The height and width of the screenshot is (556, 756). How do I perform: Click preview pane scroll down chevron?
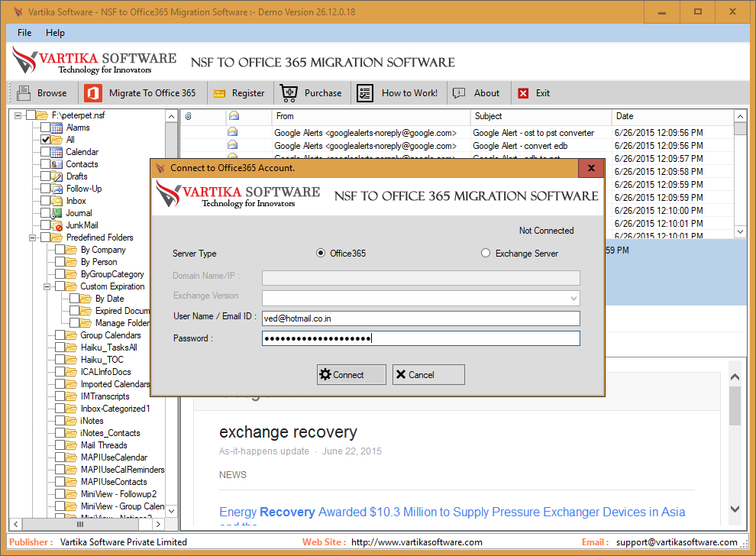coord(735,509)
